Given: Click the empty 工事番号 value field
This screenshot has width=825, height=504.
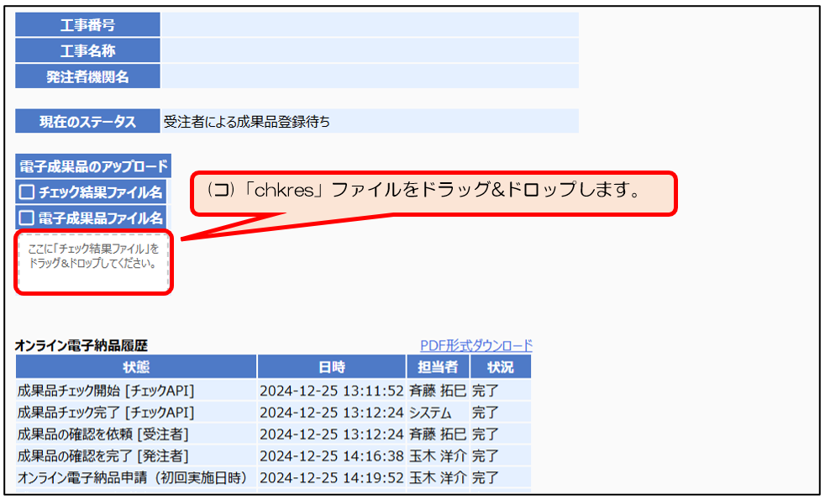Looking at the screenshot, I should (x=370, y=25).
